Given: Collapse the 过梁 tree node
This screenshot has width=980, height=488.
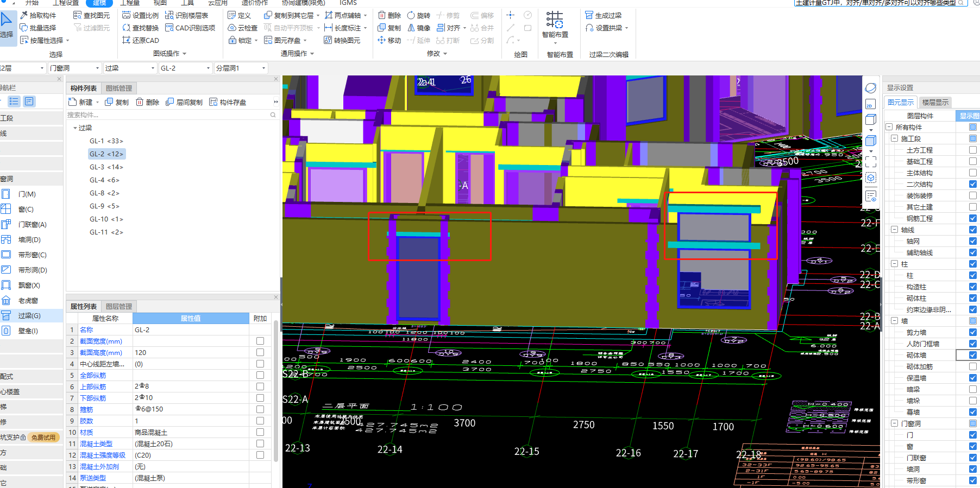Looking at the screenshot, I should click(75, 128).
